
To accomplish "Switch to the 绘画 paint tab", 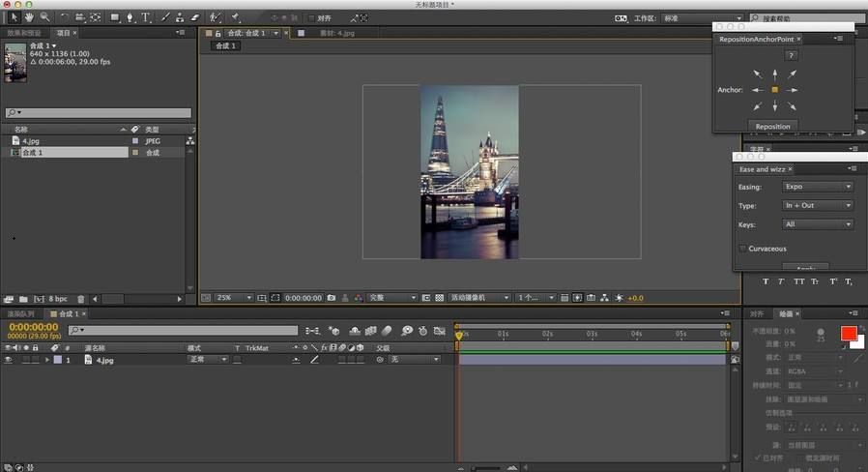I will coord(786,313).
